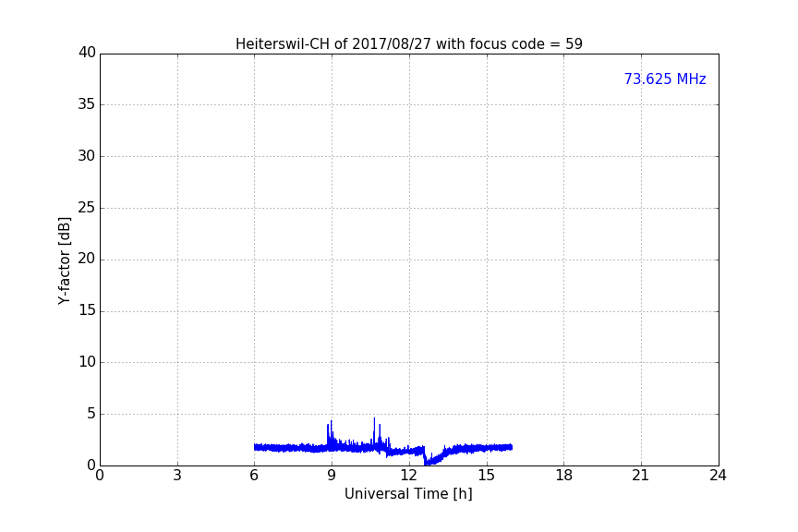Click x-axis tick label 21

[641, 476]
